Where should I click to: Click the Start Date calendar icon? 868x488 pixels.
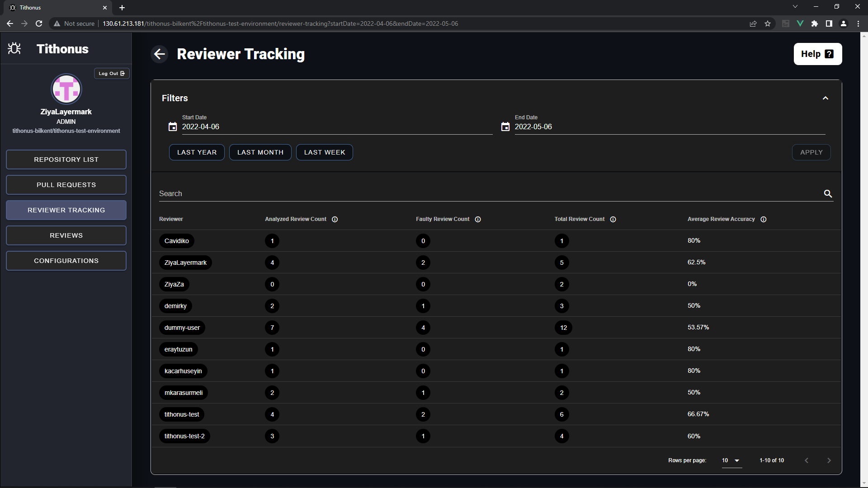point(173,127)
